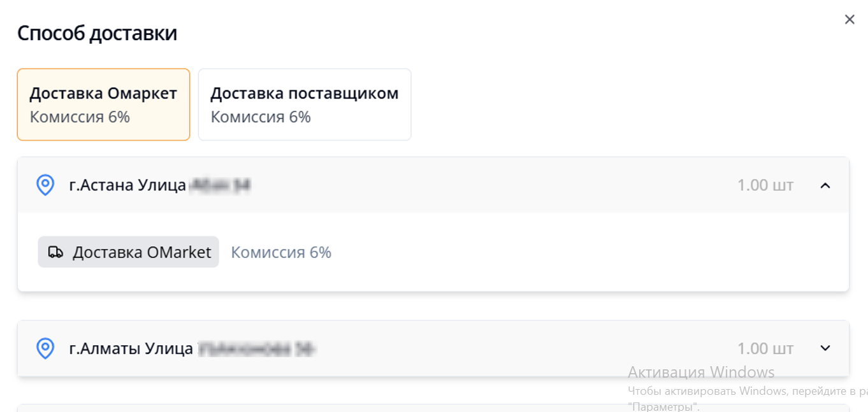868x412 pixels.
Task: Click the г.Астана Улица address row
Action: [x=433, y=185]
